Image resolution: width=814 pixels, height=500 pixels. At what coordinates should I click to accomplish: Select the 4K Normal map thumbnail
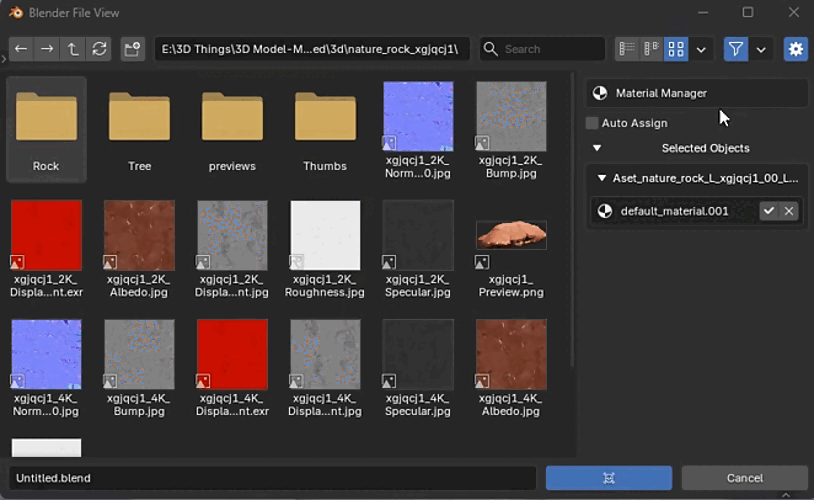tap(46, 354)
